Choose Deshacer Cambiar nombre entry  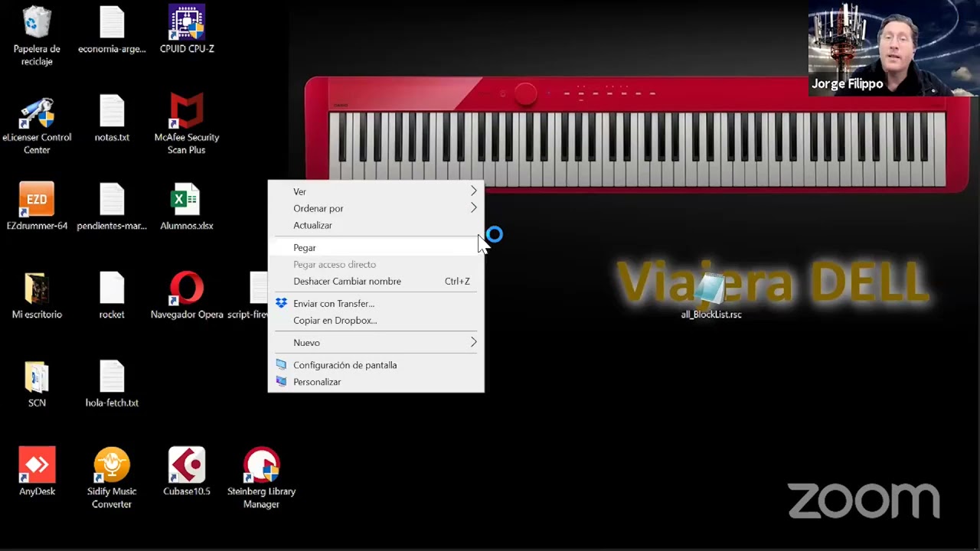(376, 281)
